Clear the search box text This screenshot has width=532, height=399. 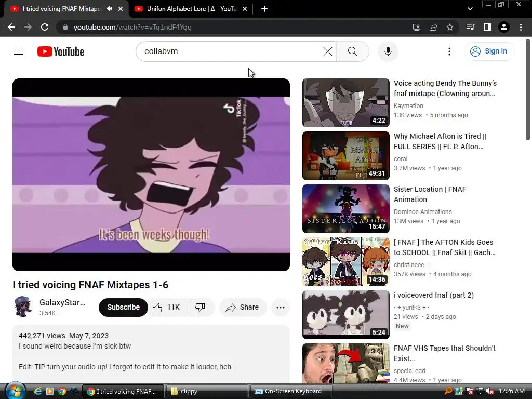pyautogui.click(x=327, y=51)
